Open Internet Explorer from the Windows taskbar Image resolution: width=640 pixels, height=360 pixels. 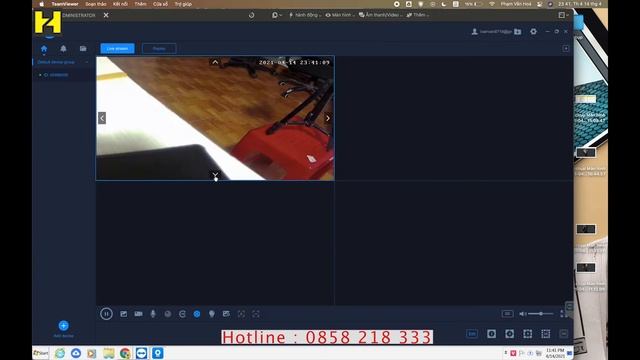(x=60, y=353)
